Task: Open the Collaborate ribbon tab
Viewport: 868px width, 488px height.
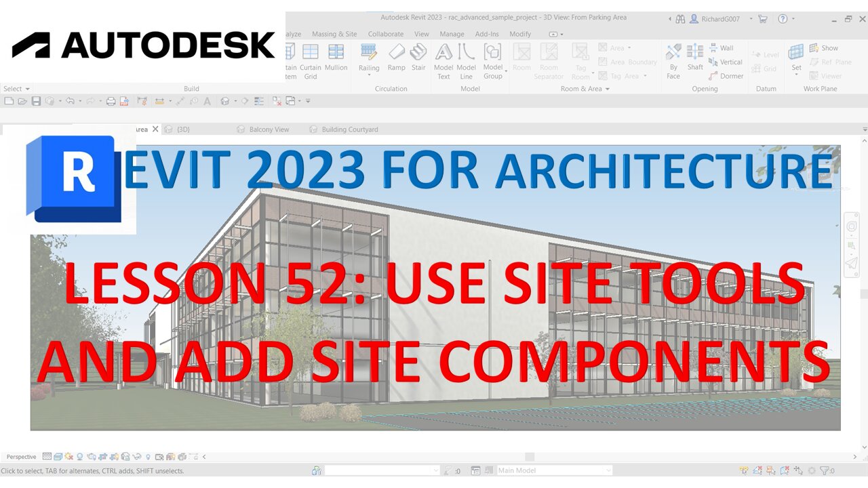Action: coord(386,34)
